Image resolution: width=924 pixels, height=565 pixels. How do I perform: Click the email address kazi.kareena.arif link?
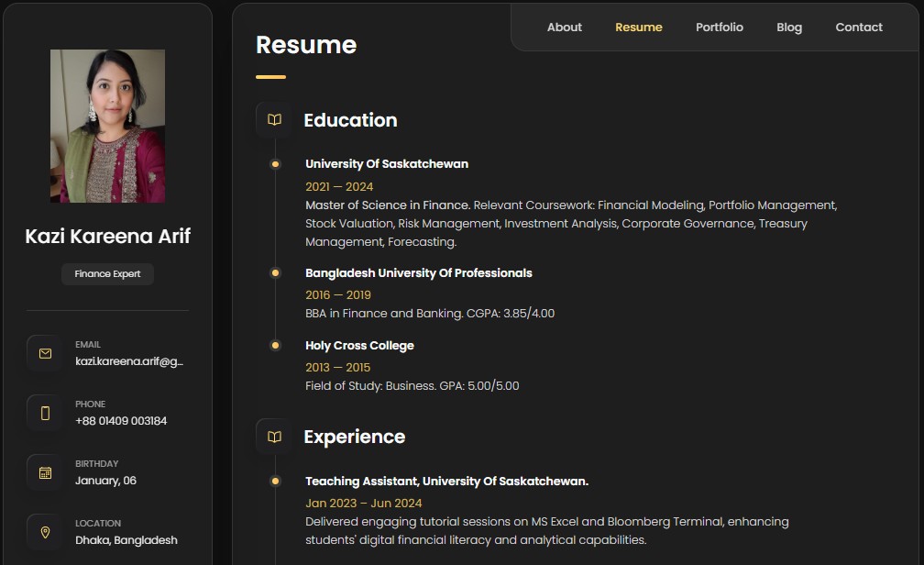[x=129, y=361]
